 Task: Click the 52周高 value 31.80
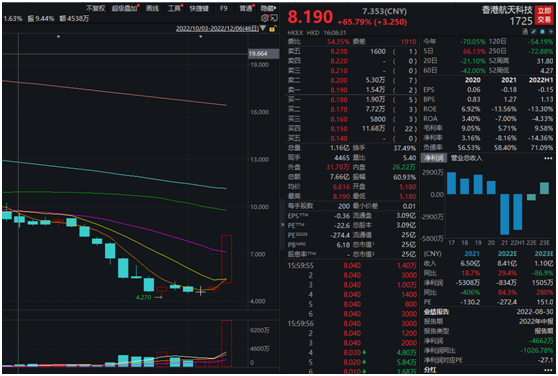(544, 61)
